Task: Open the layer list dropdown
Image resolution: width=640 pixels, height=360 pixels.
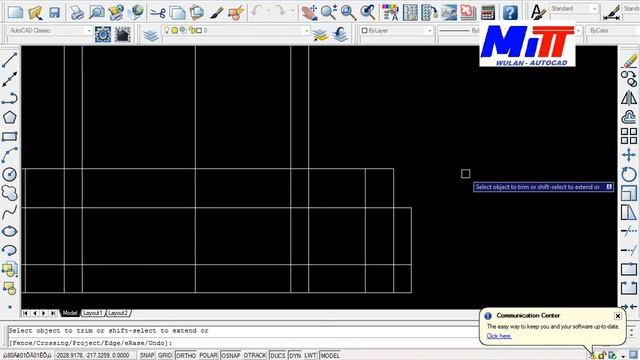Action: [306, 31]
